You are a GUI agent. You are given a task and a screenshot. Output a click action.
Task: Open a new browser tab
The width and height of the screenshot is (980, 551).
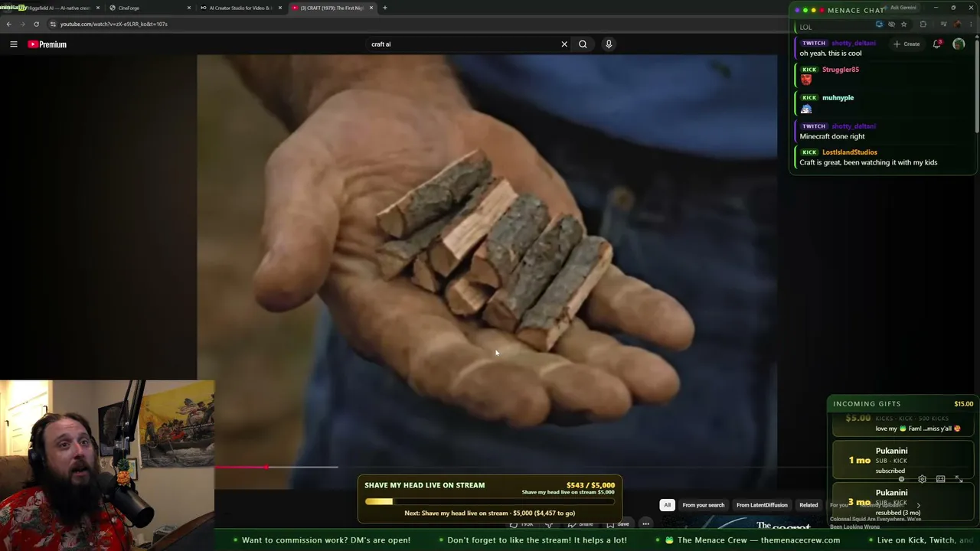(x=385, y=8)
